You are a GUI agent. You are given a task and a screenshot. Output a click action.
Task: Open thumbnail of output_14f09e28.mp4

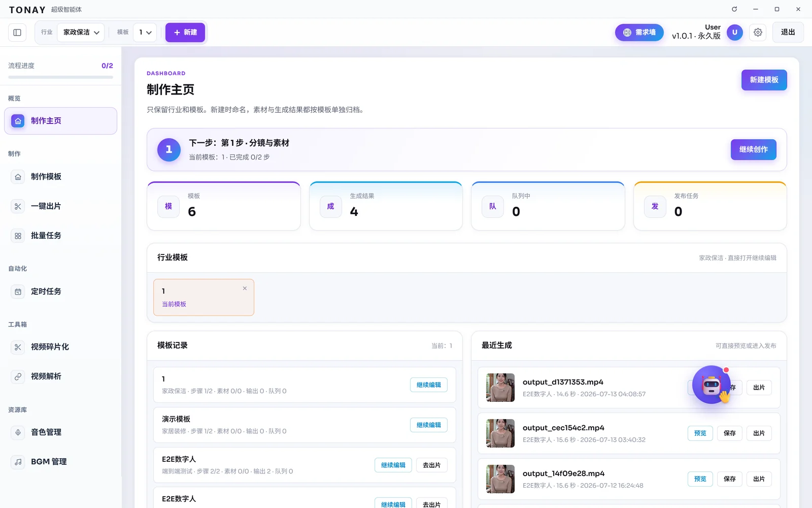click(x=500, y=479)
